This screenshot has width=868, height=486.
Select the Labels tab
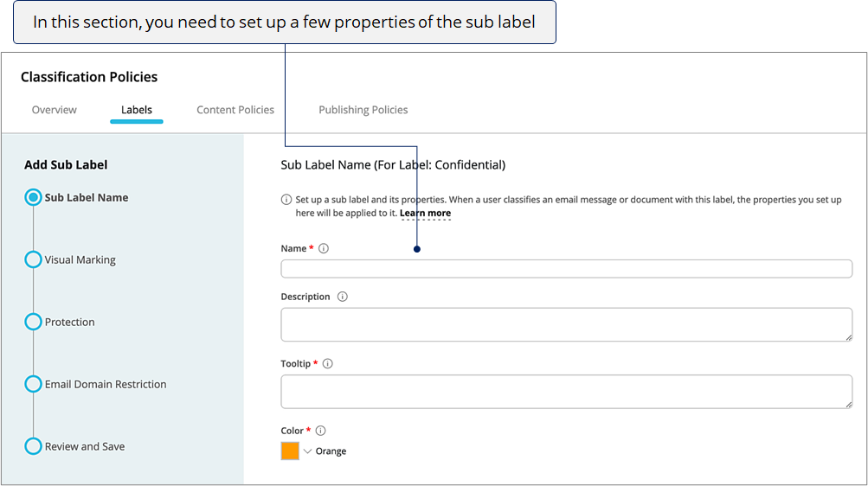click(x=137, y=110)
